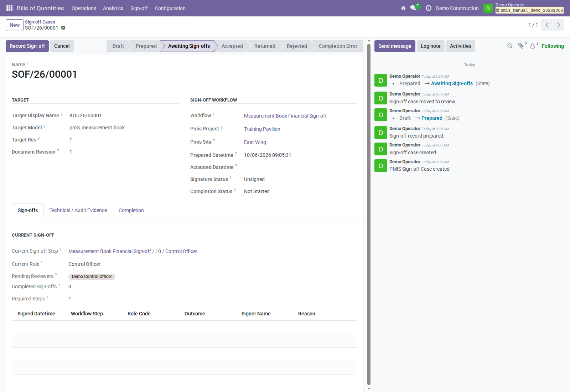Go to previous record arrow
Screen dimensions: 570x392
(x=547, y=25)
